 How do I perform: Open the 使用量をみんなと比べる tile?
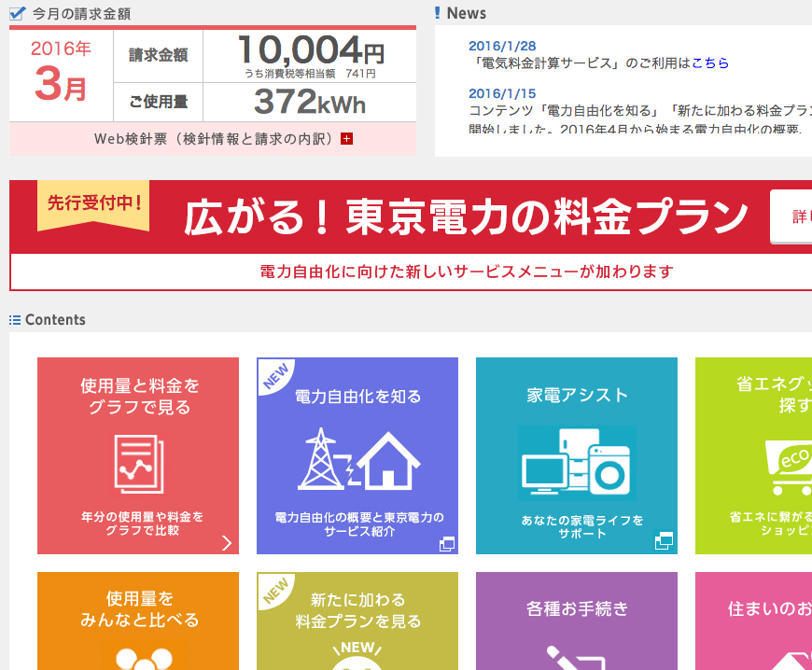(138, 621)
